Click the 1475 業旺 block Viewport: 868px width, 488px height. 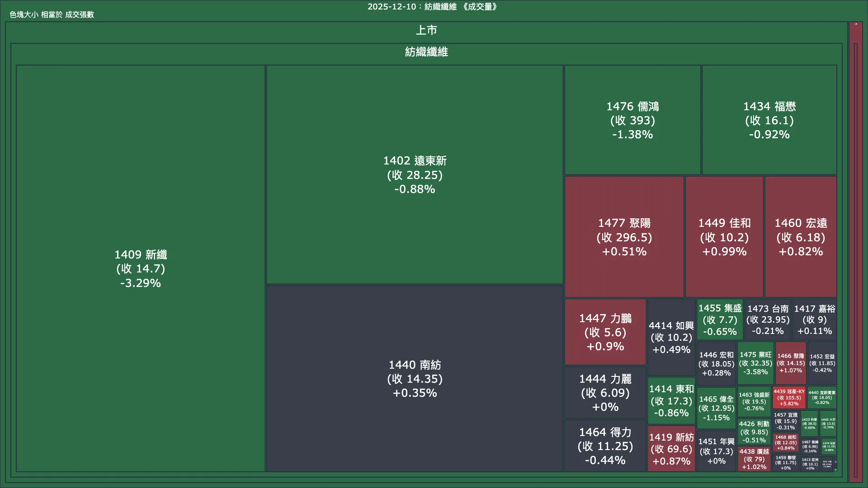[x=755, y=363]
